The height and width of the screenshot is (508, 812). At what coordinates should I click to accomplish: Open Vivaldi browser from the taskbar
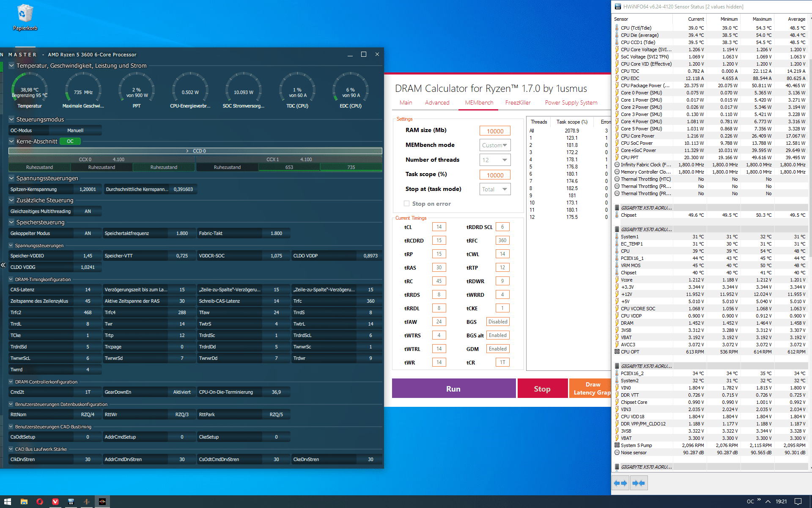55,501
